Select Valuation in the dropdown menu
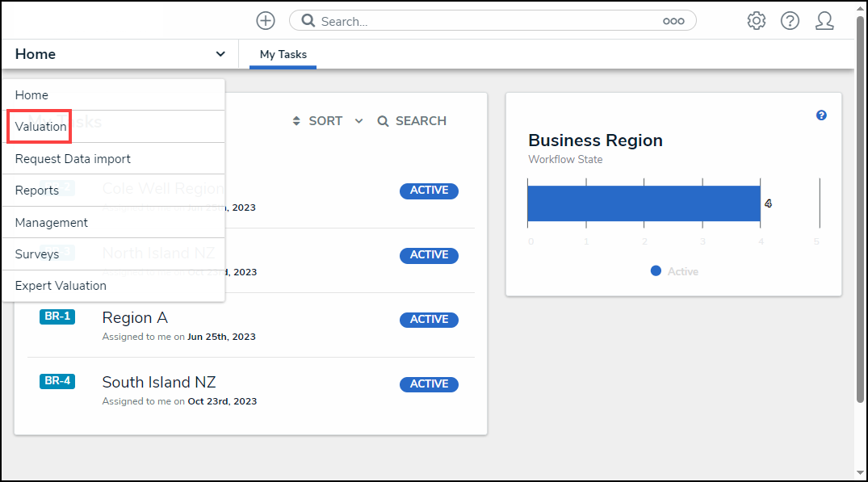The height and width of the screenshot is (482, 868). (114, 127)
